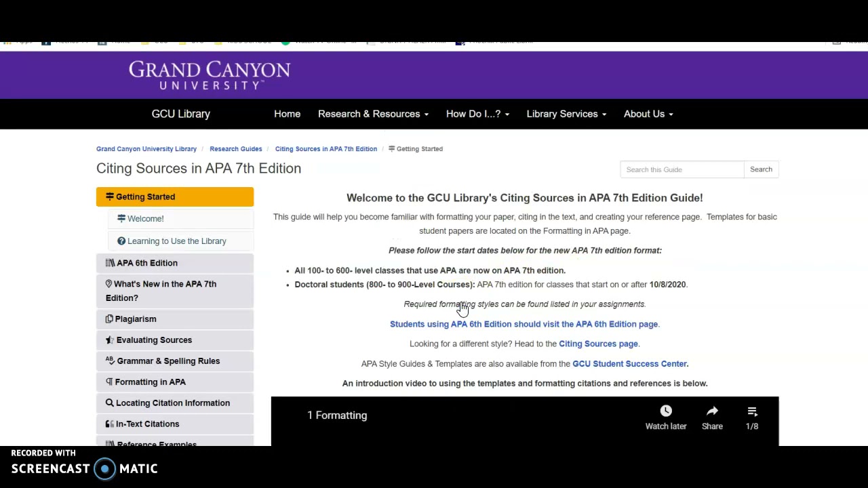Image resolution: width=868 pixels, height=488 pixels.
Task: Click the Search this Guide field
Action: tap(682, 169)
